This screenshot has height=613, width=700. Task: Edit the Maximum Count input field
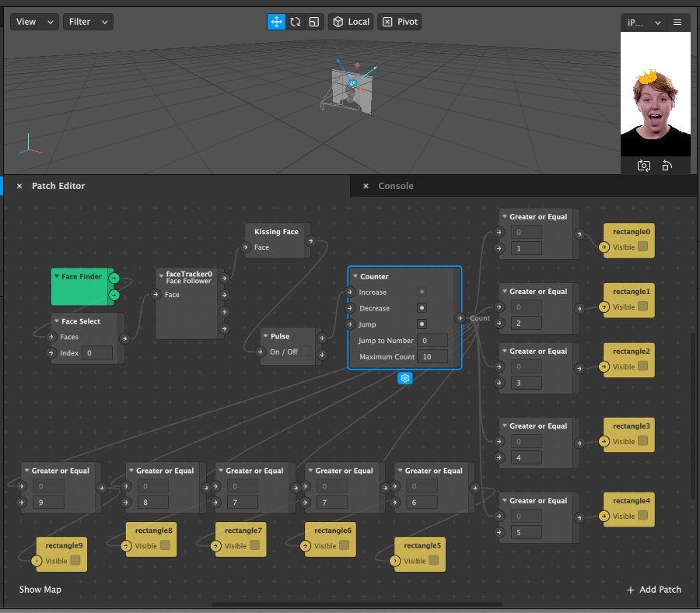pos(432,356)
